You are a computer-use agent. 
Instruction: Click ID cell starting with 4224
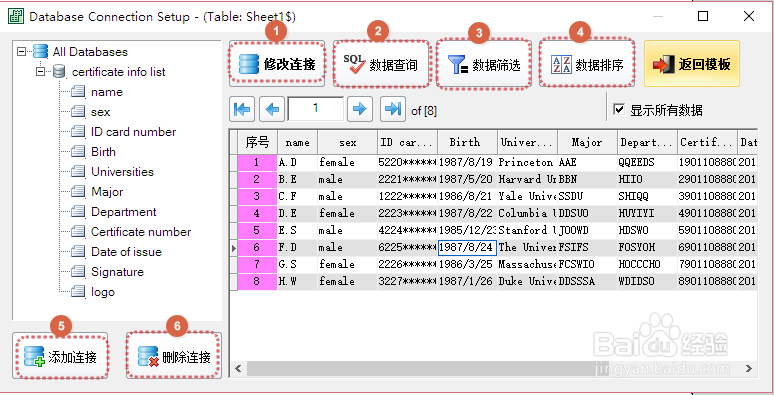407,231
